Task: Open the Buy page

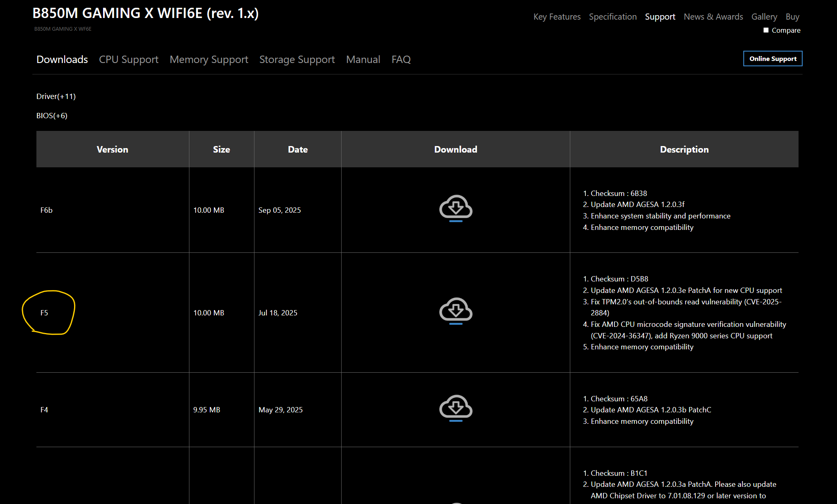Action: 792,17
